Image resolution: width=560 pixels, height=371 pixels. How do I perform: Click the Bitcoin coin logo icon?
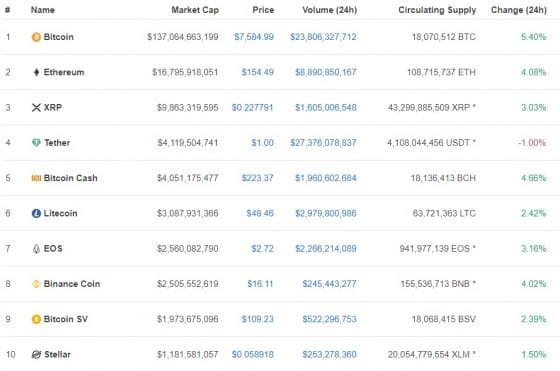pyautogui.click(x=36, y=37)
